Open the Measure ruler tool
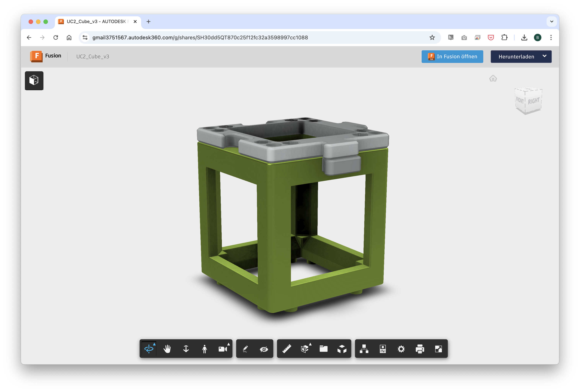The image size is (580, 392). [286, 349]
